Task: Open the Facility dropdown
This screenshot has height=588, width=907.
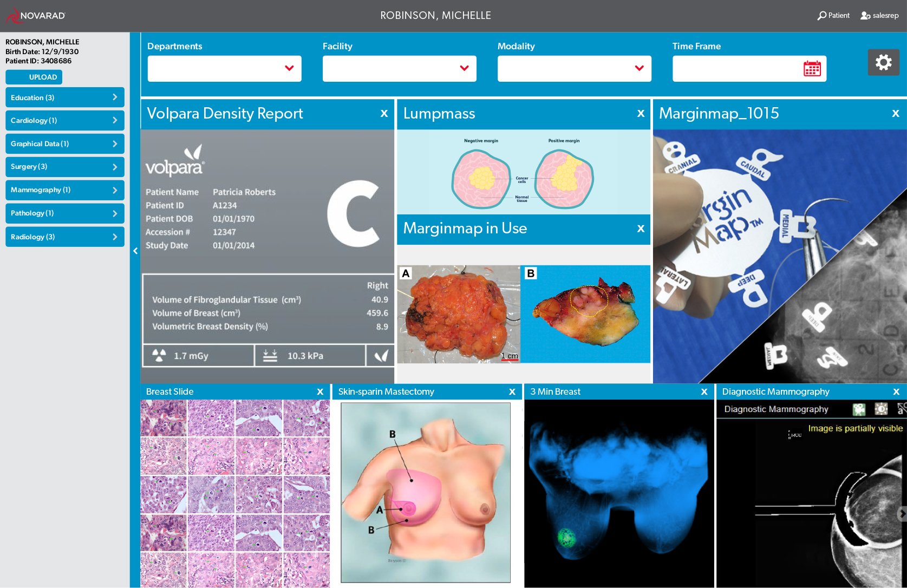Action: (x=400, y=69)
